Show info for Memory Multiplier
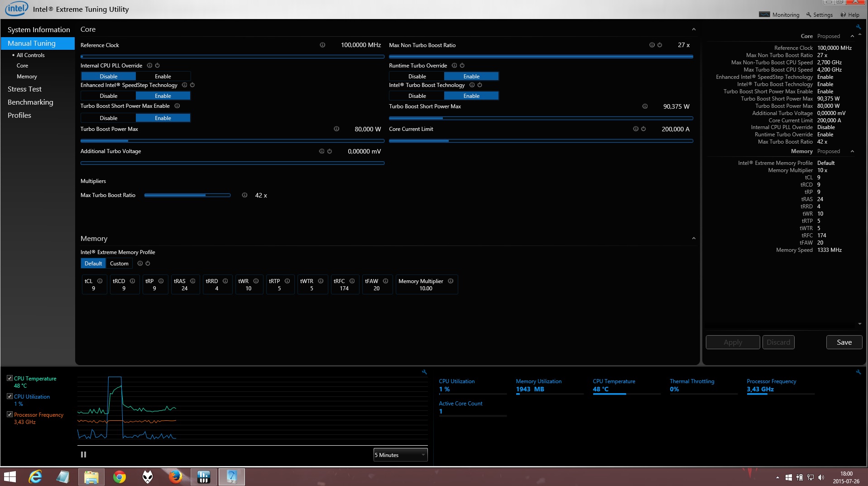This screenshot has width=868, height=486. [451, 281]
